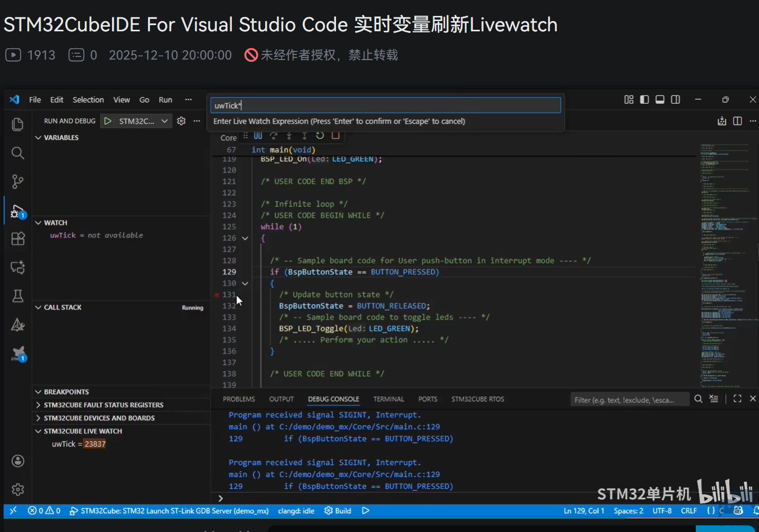
Task: Fold the code block at line 126
Action: [x=245, y=238]
